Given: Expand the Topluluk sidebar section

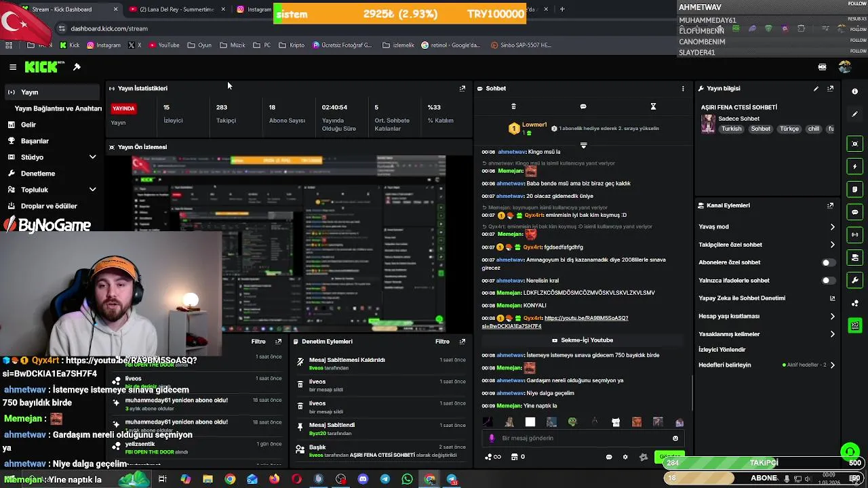Looking at the screenshot, I should click(x=93, y=190).
